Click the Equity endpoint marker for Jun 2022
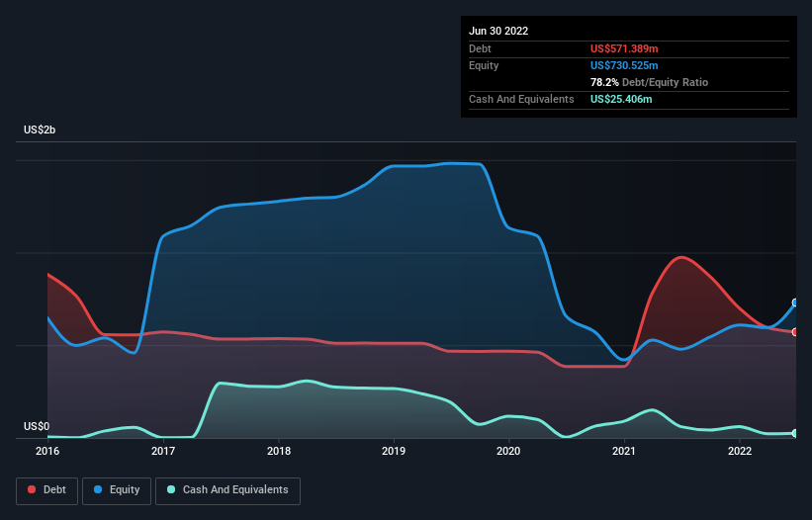812x520 pixels. (795, 303)
